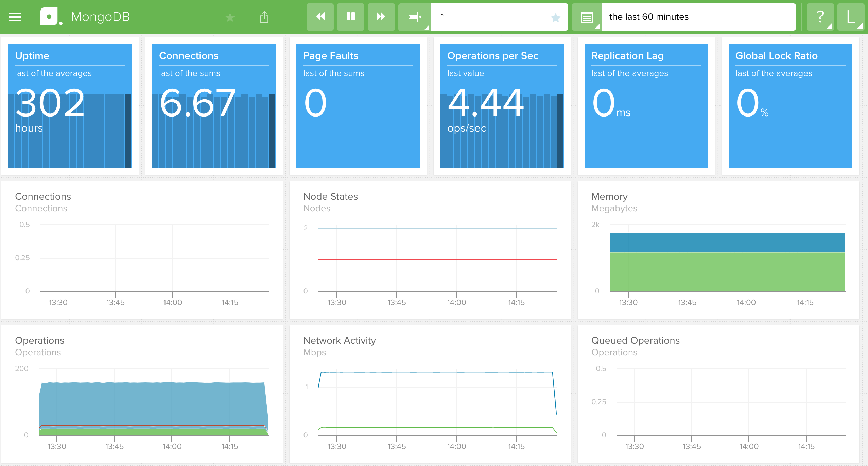The height and width of the screenshot is (466, 868).
Task: Click the blue line in Network Activity chart
Action: 437,372
